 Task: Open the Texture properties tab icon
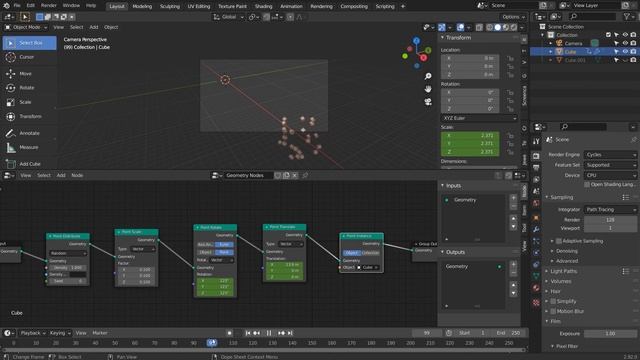coord(536,302)
